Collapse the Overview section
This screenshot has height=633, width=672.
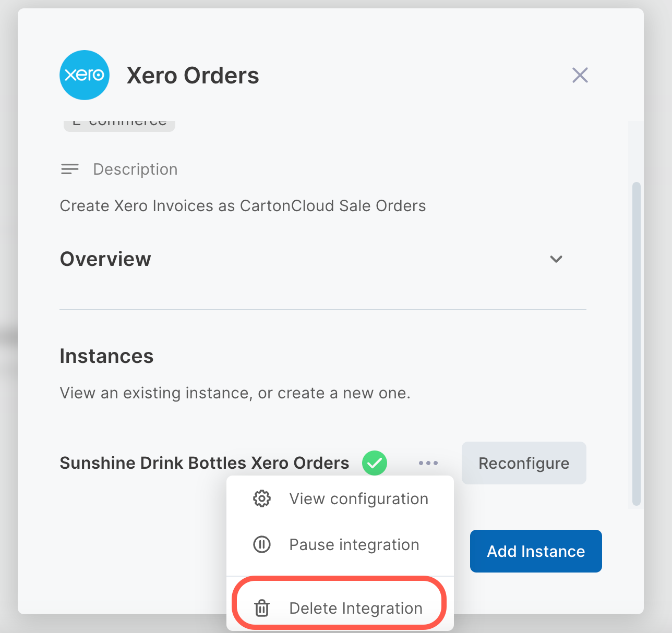tap(556, 259)
